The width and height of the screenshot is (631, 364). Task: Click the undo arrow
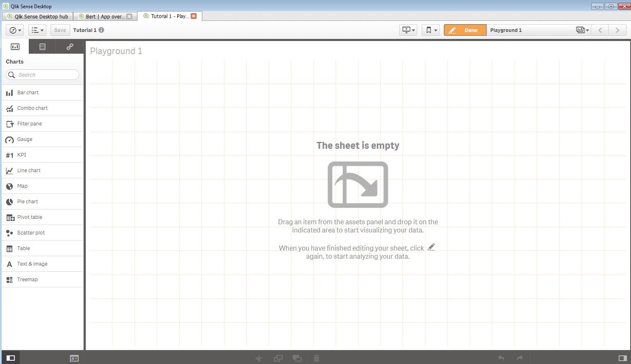[x=501, y=358]
